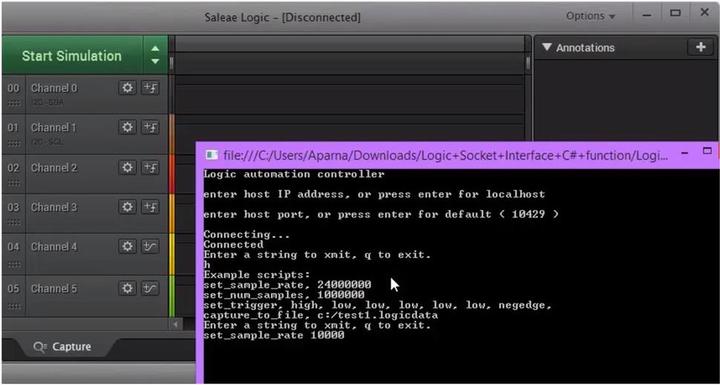Screen dimensions: 720x385
Task: Minimize the console window
Action: (685, 153)
